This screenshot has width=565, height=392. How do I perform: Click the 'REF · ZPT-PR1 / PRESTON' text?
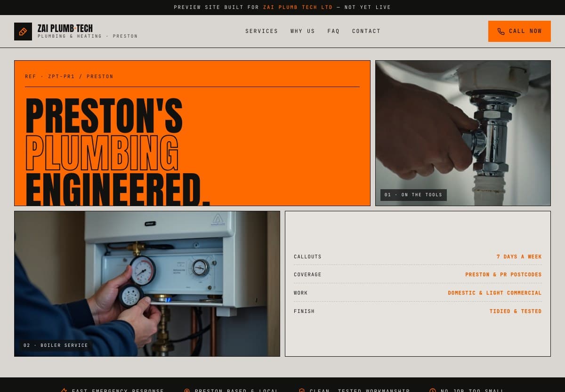point(69,76)
